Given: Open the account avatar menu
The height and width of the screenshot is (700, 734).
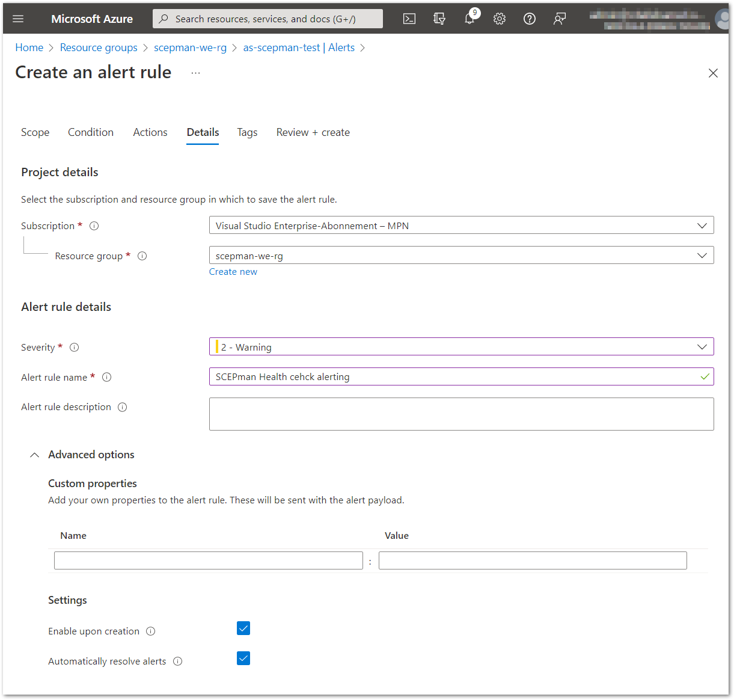Looking at the screenshot, I should (721, 19).
